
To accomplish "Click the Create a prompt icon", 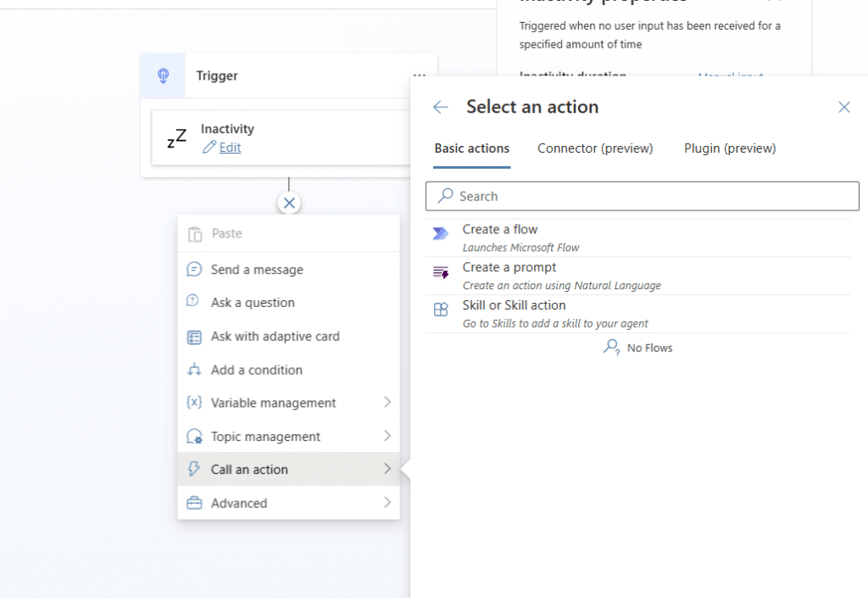I will click(x=441, y=272).
